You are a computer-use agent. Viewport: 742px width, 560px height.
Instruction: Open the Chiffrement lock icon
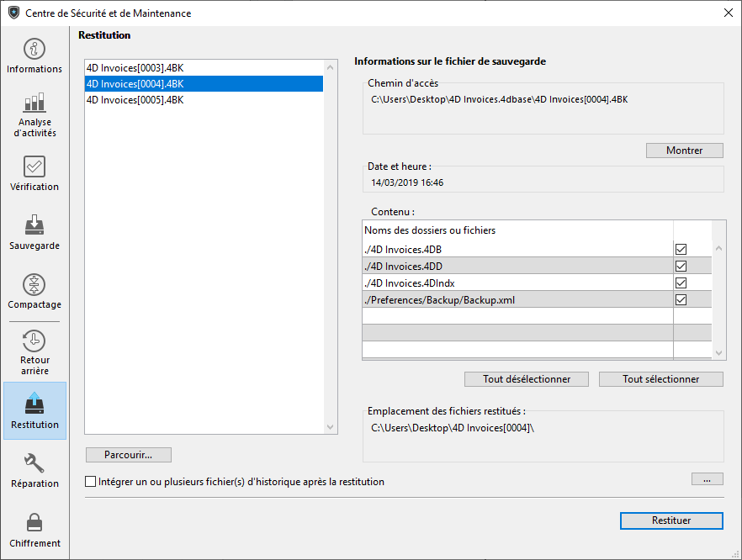[34, 522]
